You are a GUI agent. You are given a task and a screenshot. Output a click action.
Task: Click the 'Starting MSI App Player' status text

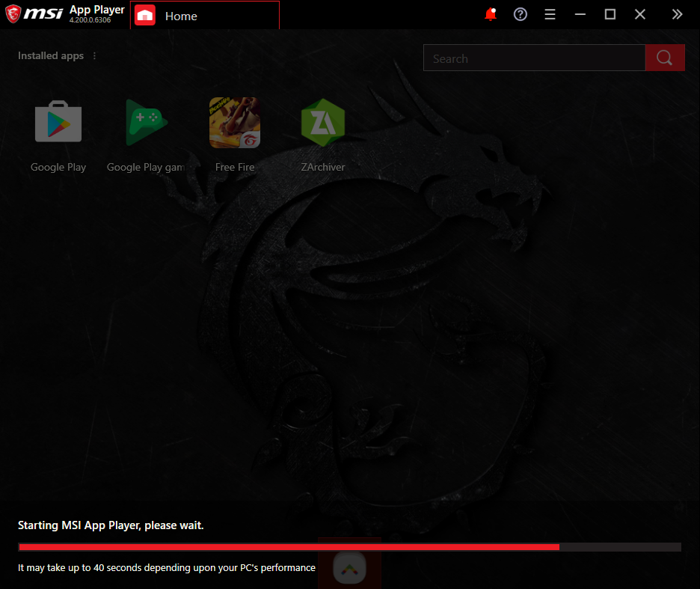[x=111, y=525]
